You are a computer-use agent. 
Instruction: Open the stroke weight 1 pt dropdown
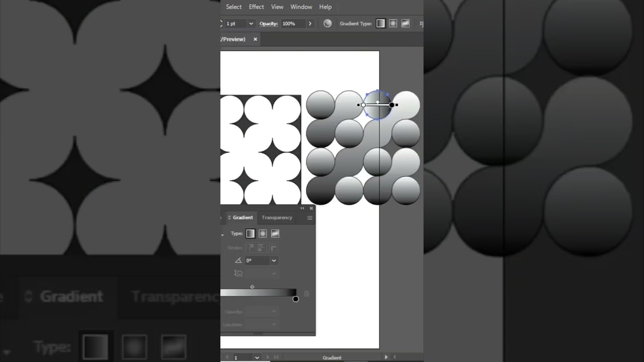[x=251, y=24]
